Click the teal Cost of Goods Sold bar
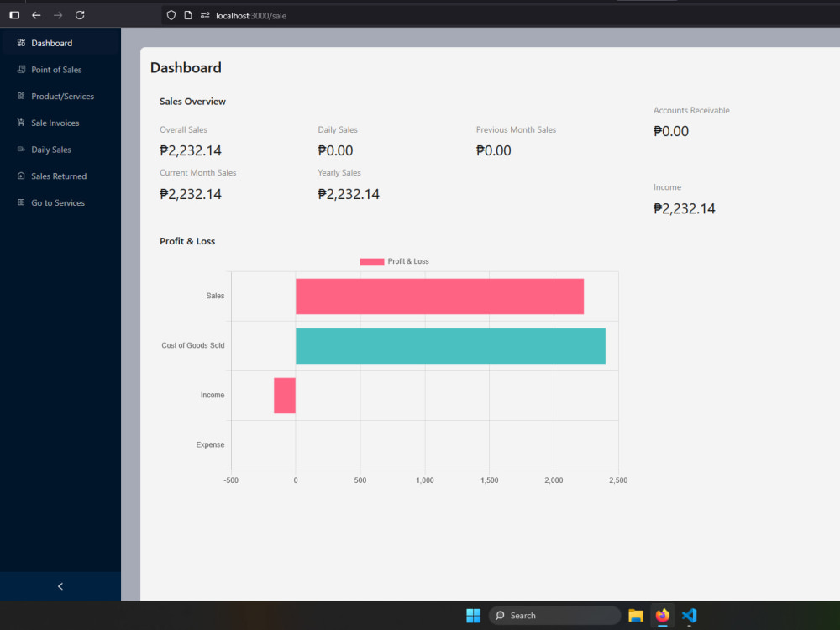840x630 pixels. coord(450,346)
